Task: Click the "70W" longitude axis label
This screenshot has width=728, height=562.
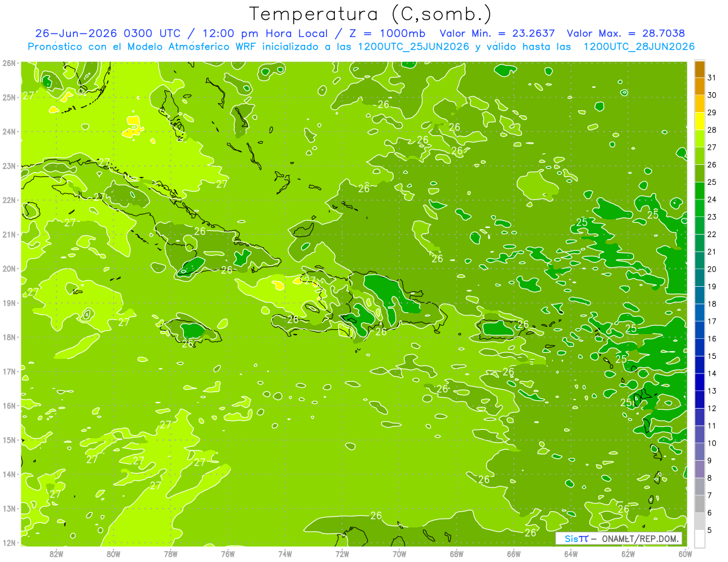Action: tap(399, 554)
